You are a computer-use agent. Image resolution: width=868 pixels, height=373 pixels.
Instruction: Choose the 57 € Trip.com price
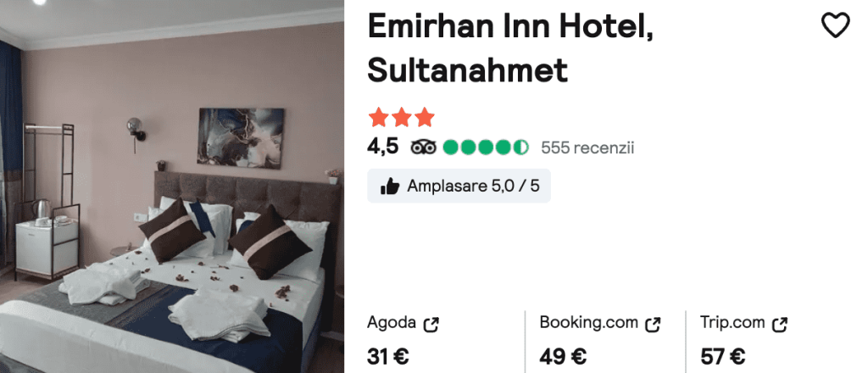click(x=723, y=357)
